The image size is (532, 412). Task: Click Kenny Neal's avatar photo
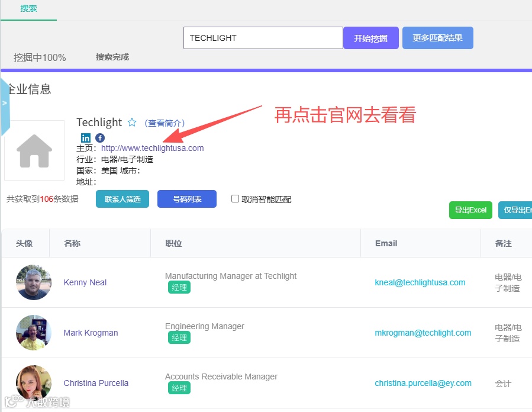tap(34, 282)
